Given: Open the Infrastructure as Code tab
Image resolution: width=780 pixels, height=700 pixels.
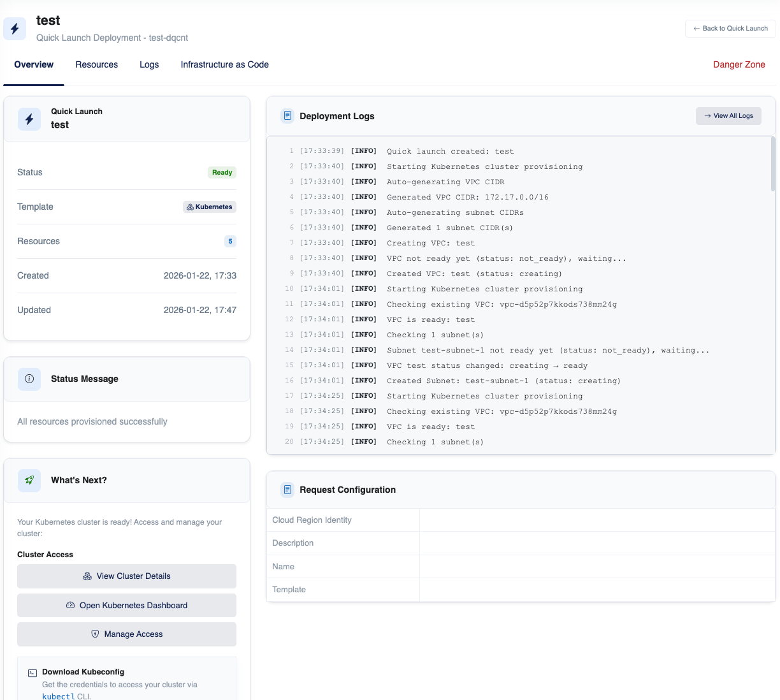Looking at the screenshot, I should coord(224,64).
